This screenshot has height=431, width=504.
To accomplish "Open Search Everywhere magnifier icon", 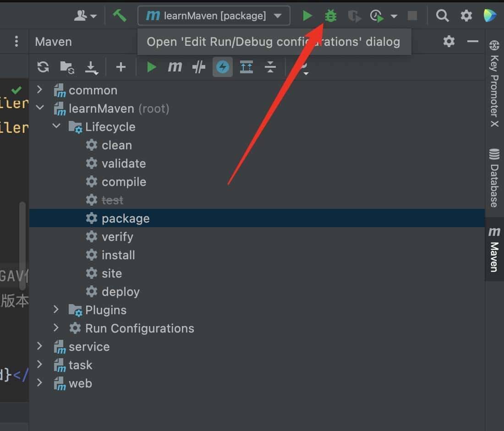I will 442,16.
